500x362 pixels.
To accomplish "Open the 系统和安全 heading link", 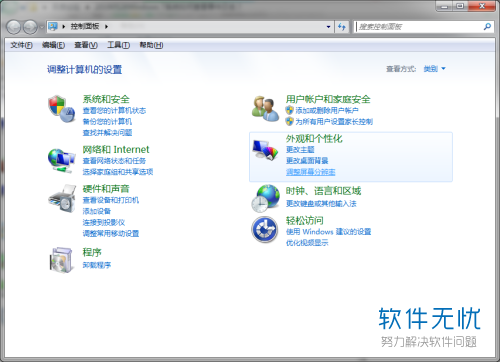I will pyautogui.click(x=106, y=99).
